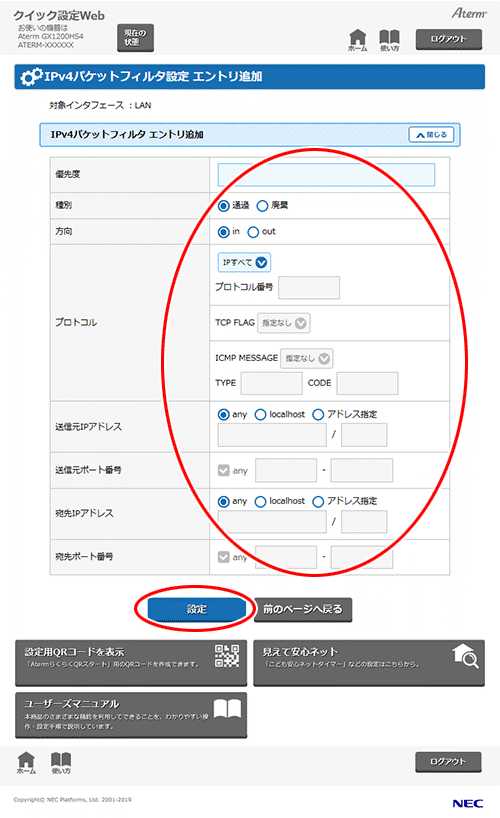The width and height of the screenshot is (500, 818).
Task: Open the IPすべて protocol dropdown
Action: pyautogui.click(x=244, y=262)
